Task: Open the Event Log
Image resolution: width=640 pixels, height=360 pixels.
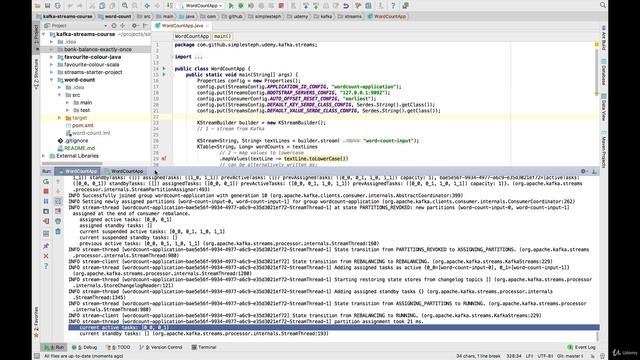Action: (582, 347)
